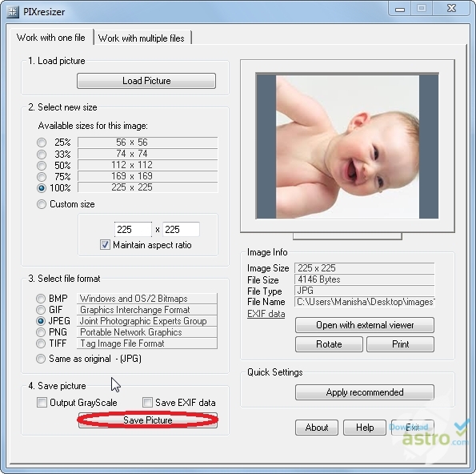Select PNG file format option
Image resolution: width=476 pixels, height=474 pixels.
41,332
